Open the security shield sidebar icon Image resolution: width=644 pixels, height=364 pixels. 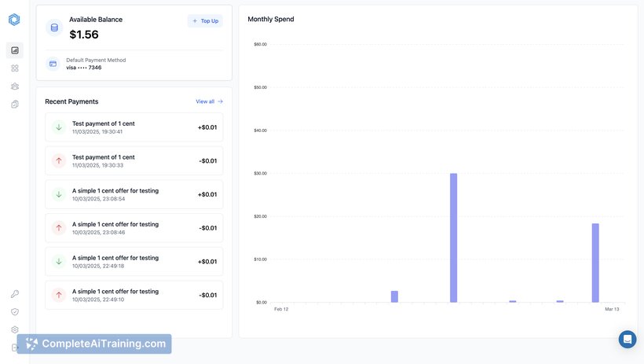(15, 312)
